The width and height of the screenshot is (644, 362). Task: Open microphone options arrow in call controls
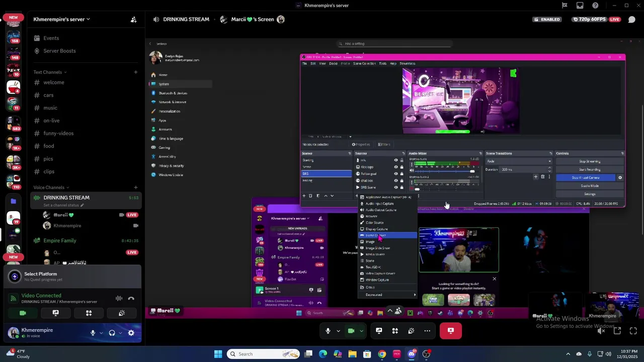[338, 331]
